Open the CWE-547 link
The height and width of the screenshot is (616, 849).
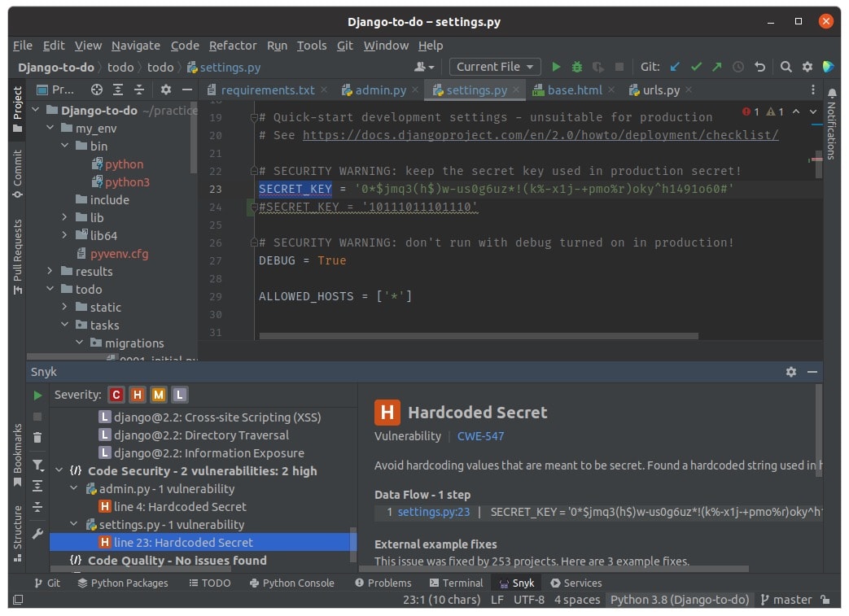[480, 436]
